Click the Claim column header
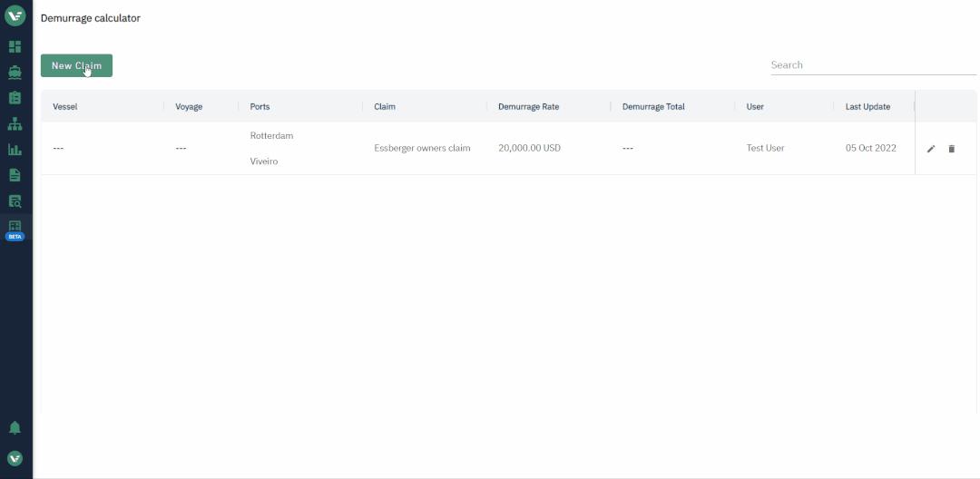Viewport: 980px width, 479px height. tap(385, 107)
